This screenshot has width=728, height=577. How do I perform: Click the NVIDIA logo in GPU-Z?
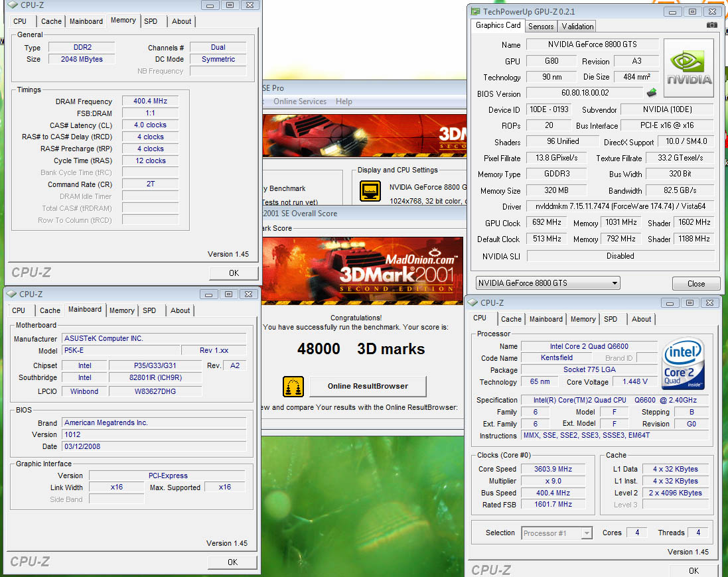pos(689,68)
